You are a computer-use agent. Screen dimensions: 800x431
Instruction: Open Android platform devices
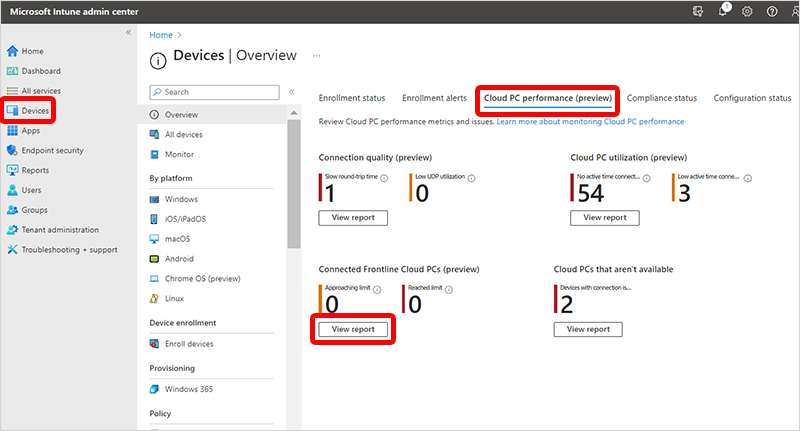click(171, 259)
